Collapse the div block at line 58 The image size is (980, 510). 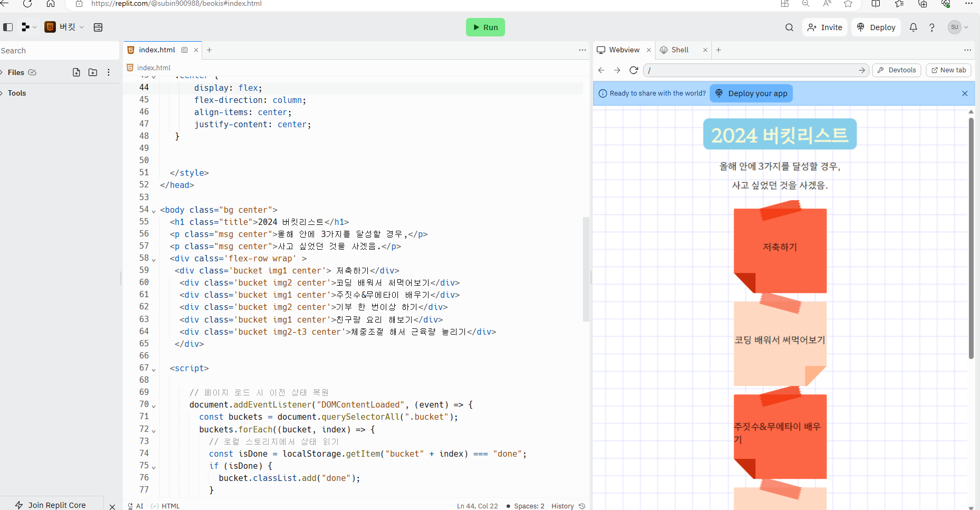point(154,259)
